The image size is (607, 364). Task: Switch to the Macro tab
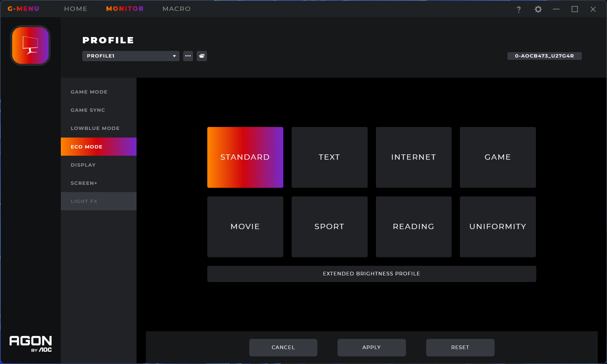pyautogui.click(x=177, y=9)
